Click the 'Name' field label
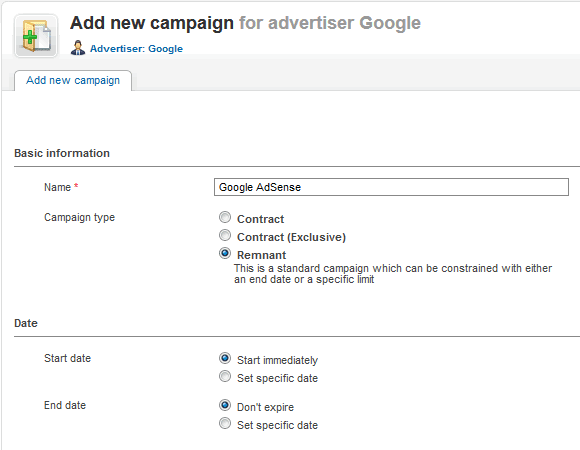Image resolution: width=580 pixels, height=450 pixels. (57, 187)
